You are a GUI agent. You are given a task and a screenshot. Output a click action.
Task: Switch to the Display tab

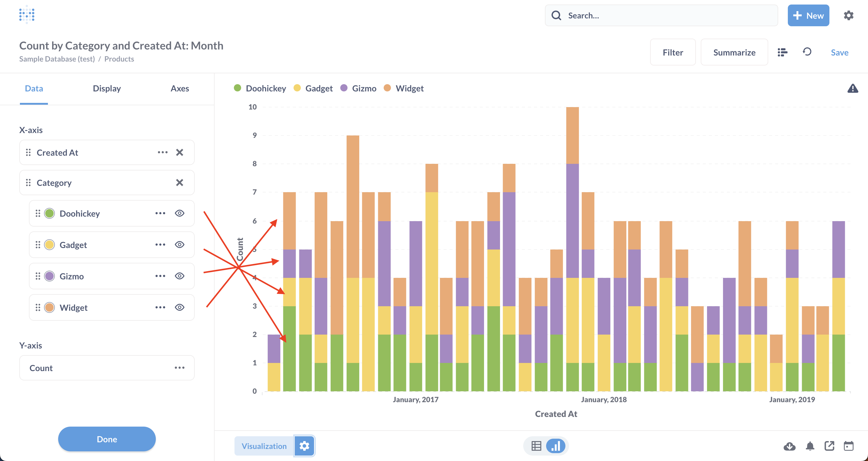[x=107, y=88]
